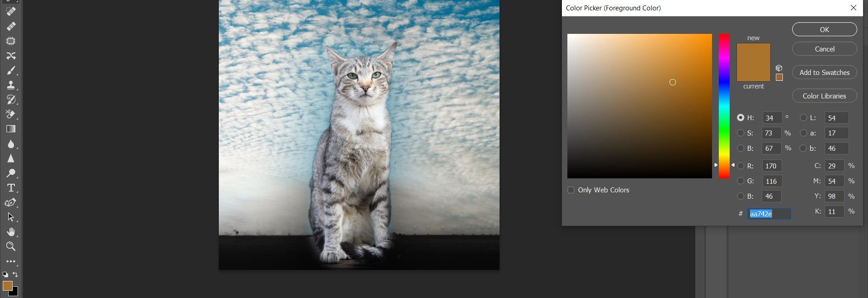Viewport: 868px width, 298px height.
Task: Click the vertical hue spectrum slider
Action: pyautogui.click(x=724, y=106)
